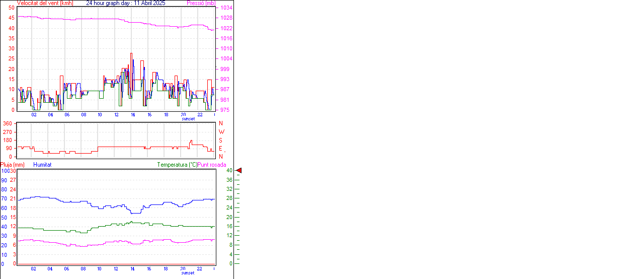
Task: Click the 1034 pressure axis value
Action: pyautogui.click(x=226, y=8)
